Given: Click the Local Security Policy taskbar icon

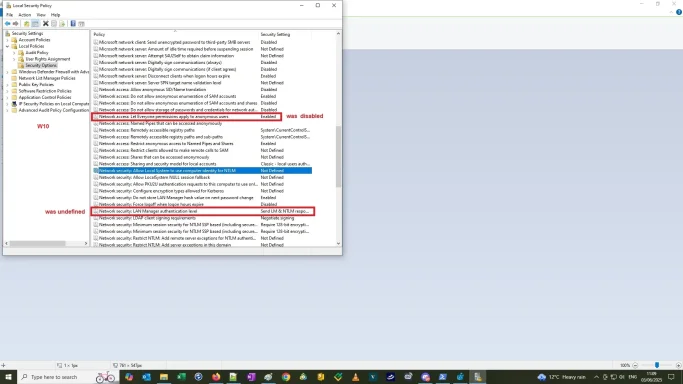Looking at the screenshot, I should point(478,377).
